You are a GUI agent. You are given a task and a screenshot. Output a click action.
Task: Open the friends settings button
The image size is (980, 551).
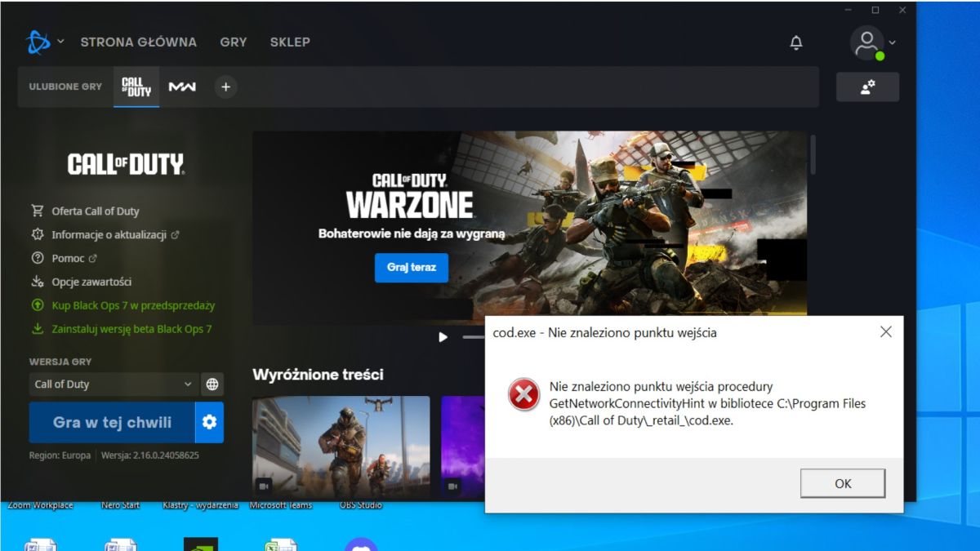(x=867, y=87)
